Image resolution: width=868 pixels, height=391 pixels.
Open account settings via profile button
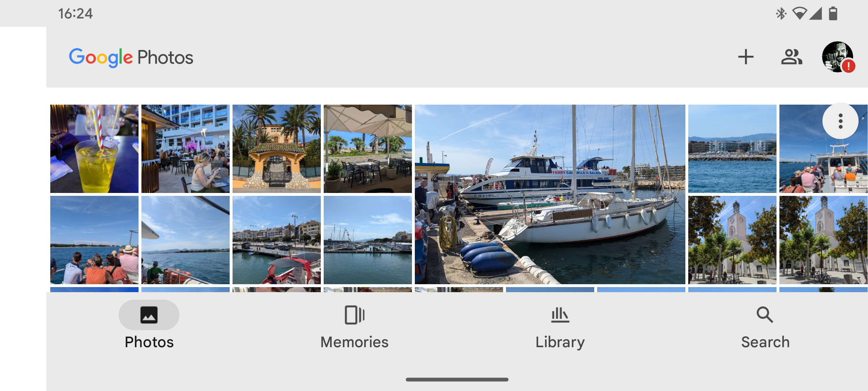(836, 58)
